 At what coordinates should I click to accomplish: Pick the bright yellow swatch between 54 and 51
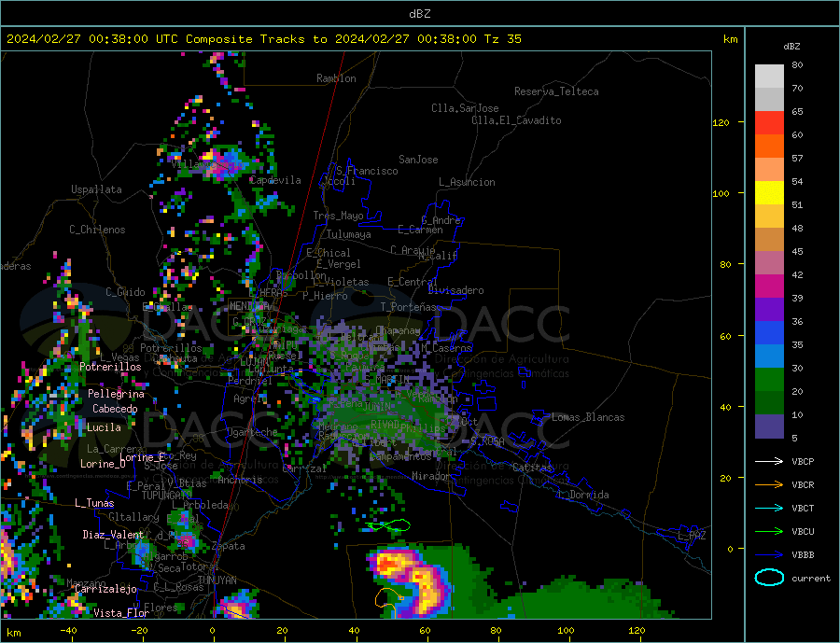click(x=769, y=193)
